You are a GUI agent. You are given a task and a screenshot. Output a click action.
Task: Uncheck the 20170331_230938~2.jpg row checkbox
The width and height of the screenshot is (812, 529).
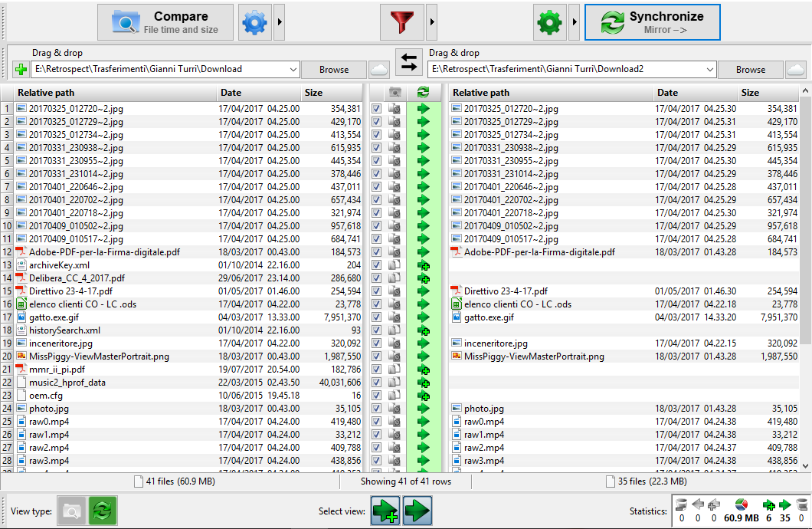click(x=376, y=148)
